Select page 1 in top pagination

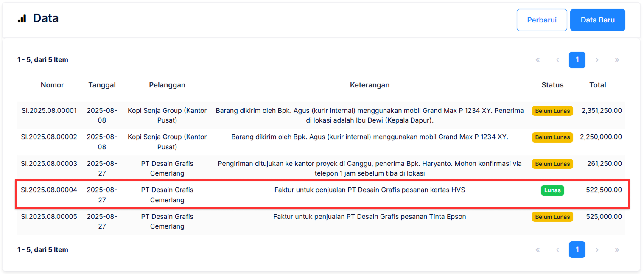(x=577, y=60)
